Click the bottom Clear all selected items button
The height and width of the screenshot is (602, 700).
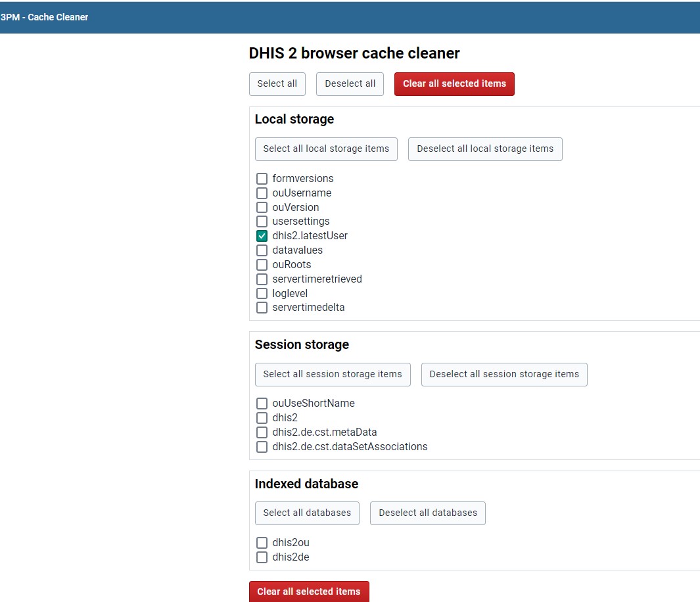309,591
